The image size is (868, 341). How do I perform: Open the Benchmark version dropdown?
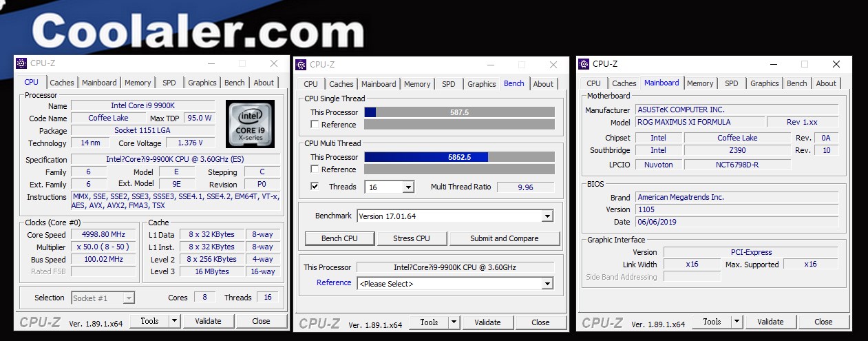(455, 216)
